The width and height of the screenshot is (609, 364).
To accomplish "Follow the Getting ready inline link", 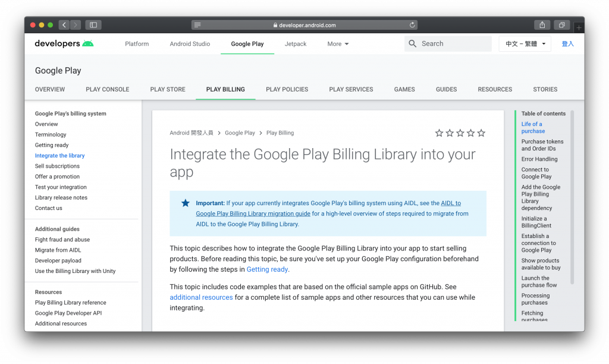I will pos(267,269).
